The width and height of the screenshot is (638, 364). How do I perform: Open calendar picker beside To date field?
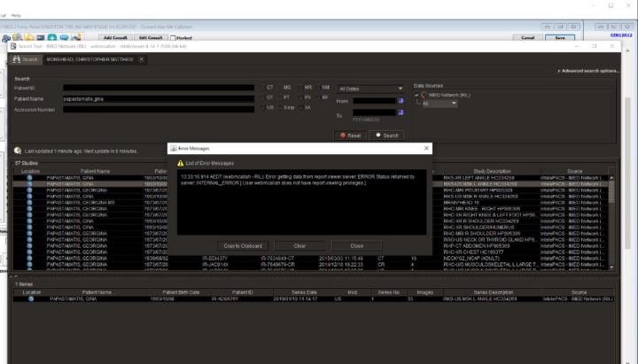click(401, 112)
